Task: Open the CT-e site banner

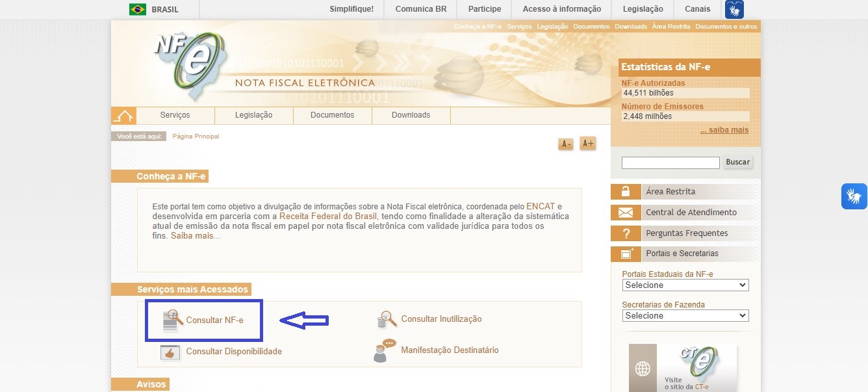Action: point(683,368)
